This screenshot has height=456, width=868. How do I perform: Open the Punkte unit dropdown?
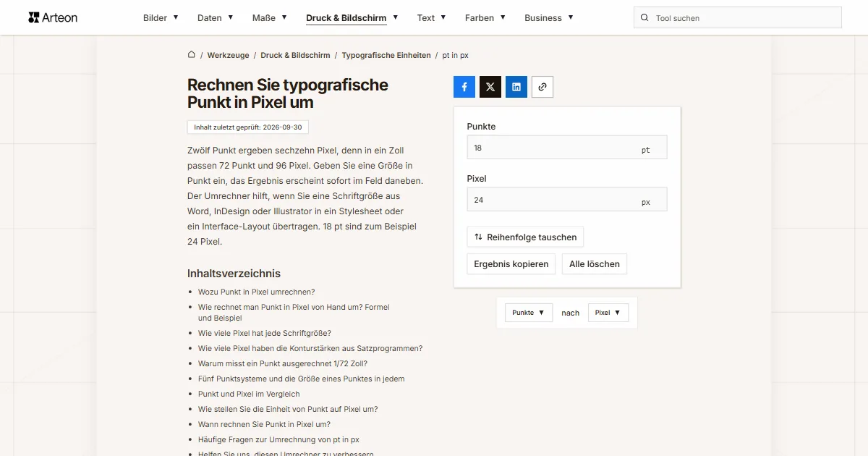[529, 313]
